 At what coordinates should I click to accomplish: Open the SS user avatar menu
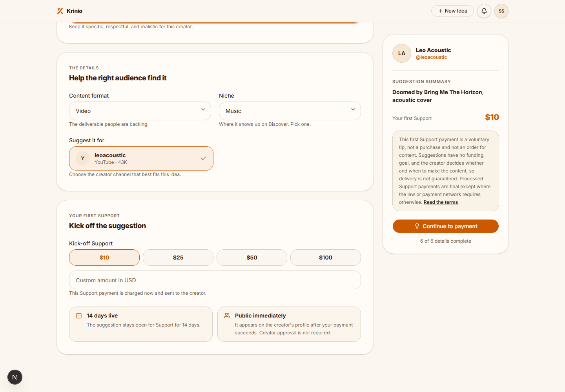pyautogui.click(x=501, y=11)
